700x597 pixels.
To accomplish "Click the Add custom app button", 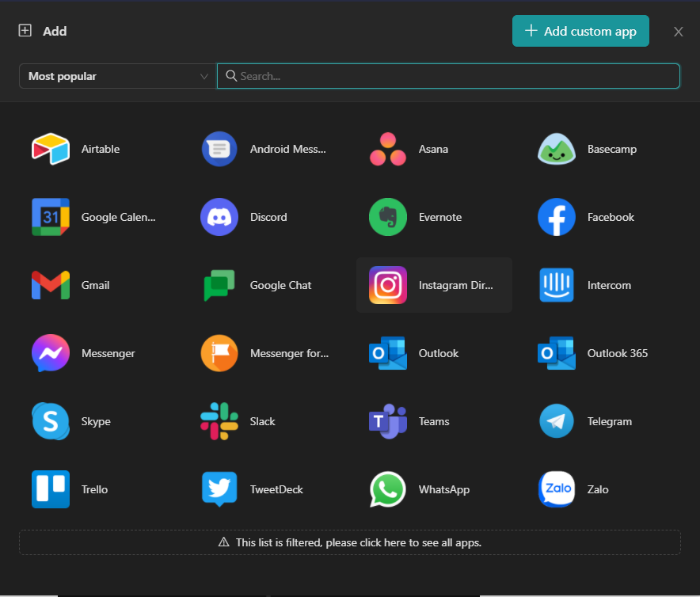I will [580, 31].
